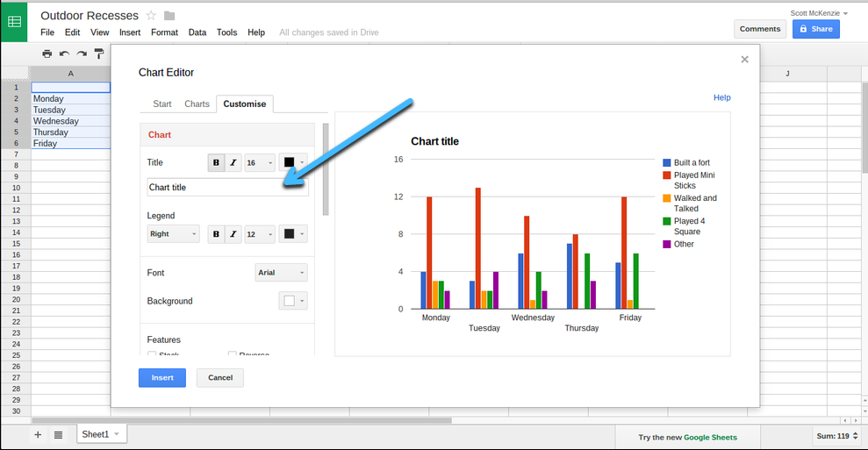The height and width of the screenshot is (450, 868).
Task: Click Other legend entry in chart
Action: (x=678, y=244)
